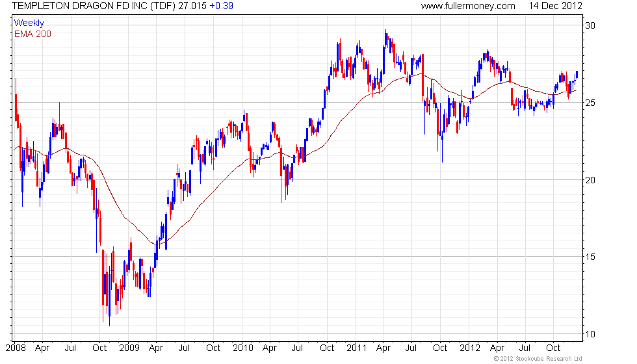
Task: Click the "Apr" label immediately following "2010"
Action: (x=270, y=348)
